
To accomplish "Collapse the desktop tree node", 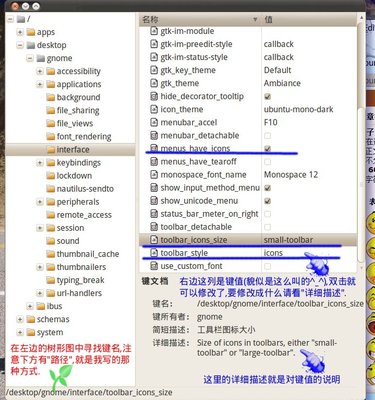I will coord(20,45).
